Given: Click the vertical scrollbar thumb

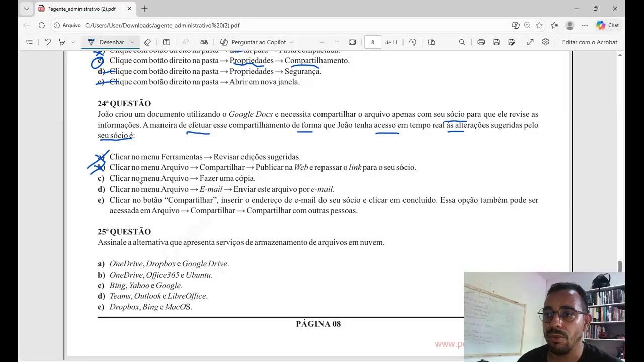Looking at the screenshot, I should [620, 266].
